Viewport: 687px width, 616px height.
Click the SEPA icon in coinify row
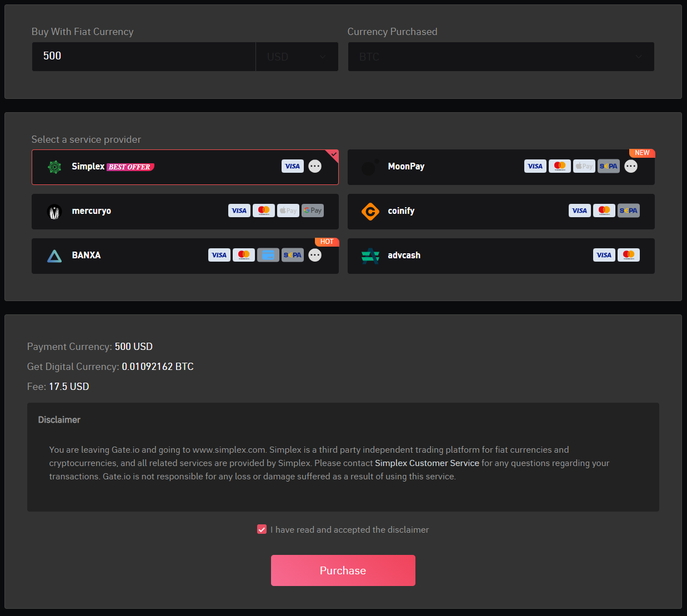[629, 211]
